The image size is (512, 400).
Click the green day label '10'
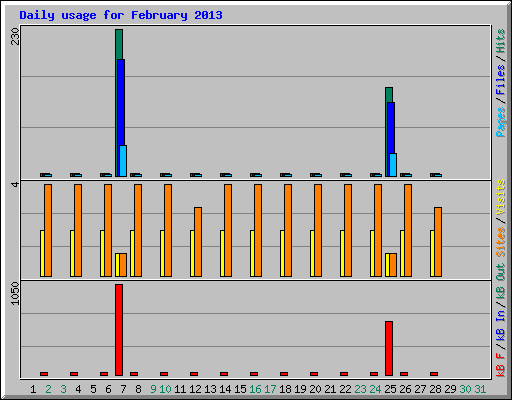click(x=165, y=389)
